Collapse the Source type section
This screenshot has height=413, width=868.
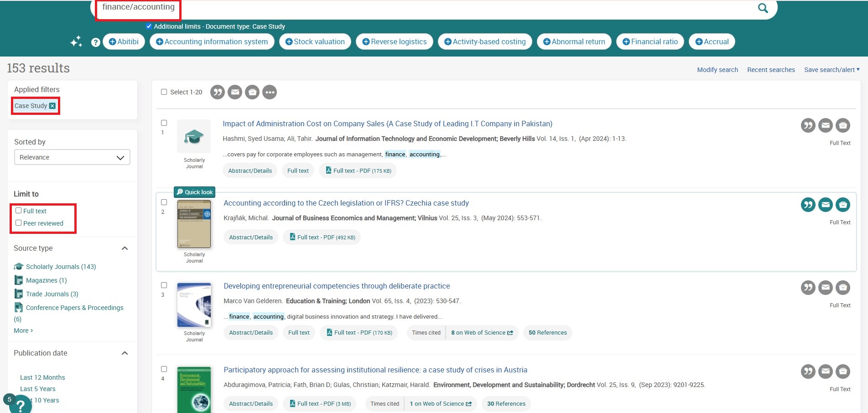[x=125, y=248]
